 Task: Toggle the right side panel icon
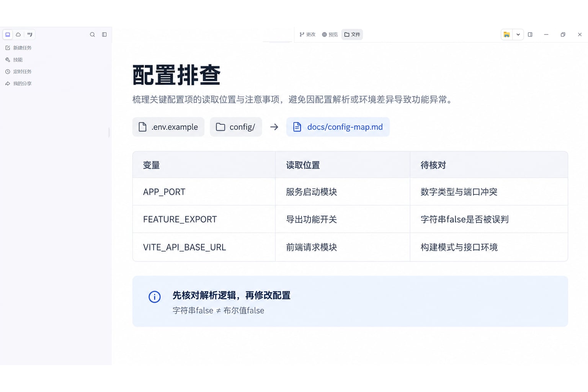(530, 34)
